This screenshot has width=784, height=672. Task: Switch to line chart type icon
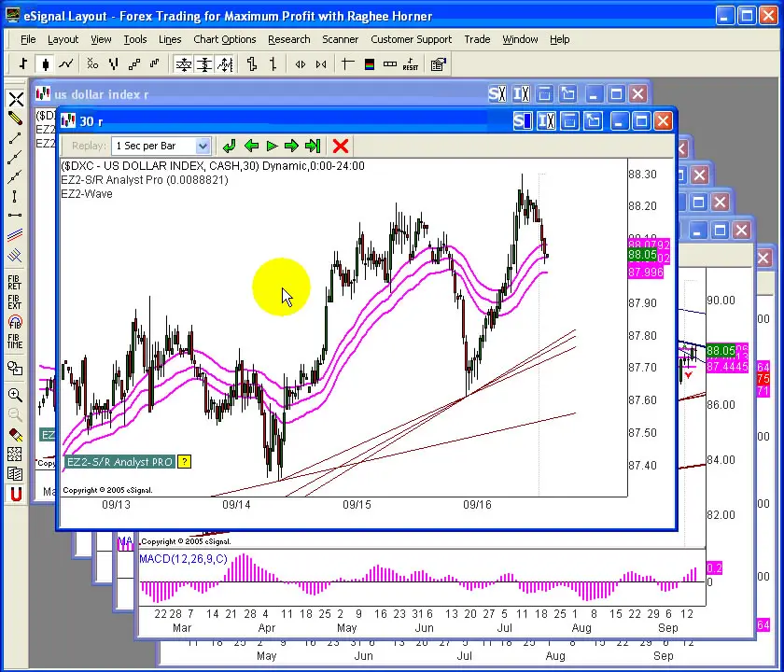click(66, 64)
